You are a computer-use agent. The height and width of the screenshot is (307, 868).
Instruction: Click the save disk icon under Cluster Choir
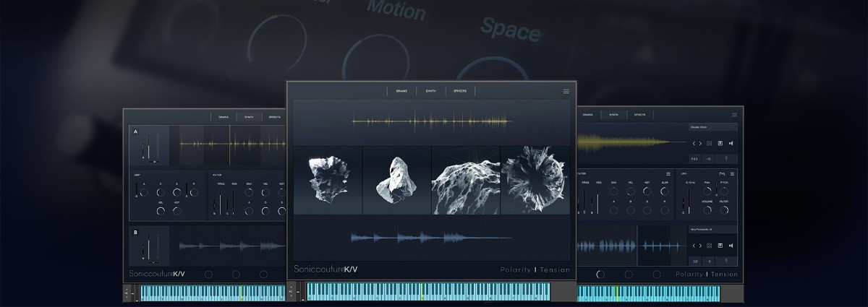tap(720, 144)
